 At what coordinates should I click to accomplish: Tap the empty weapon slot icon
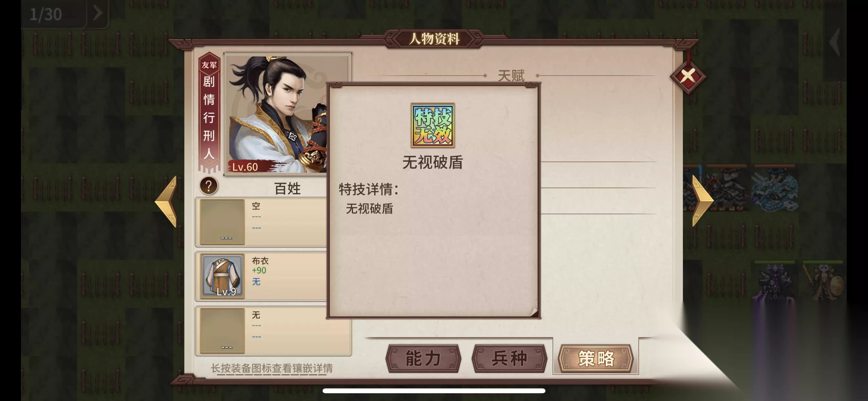tap(222, 221)
